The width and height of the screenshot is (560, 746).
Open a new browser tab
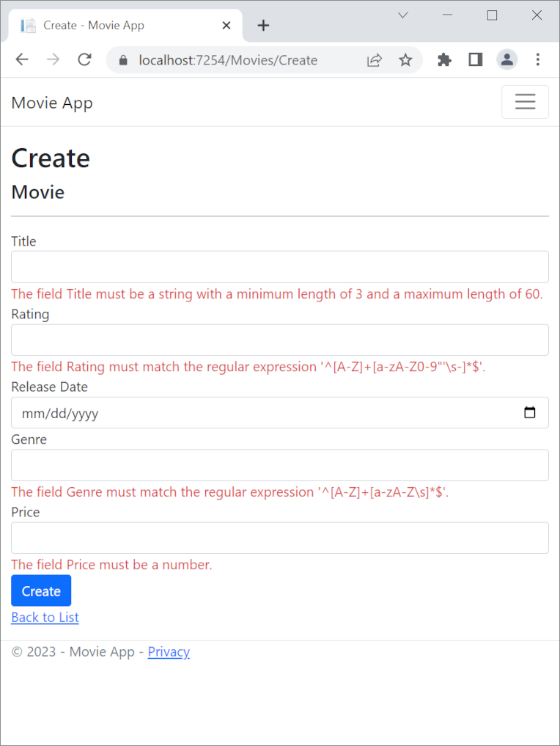[x=263, y=24]
